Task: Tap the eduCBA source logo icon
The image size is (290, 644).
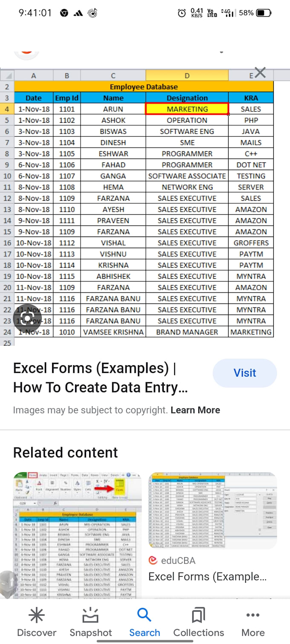Action: 153,560
